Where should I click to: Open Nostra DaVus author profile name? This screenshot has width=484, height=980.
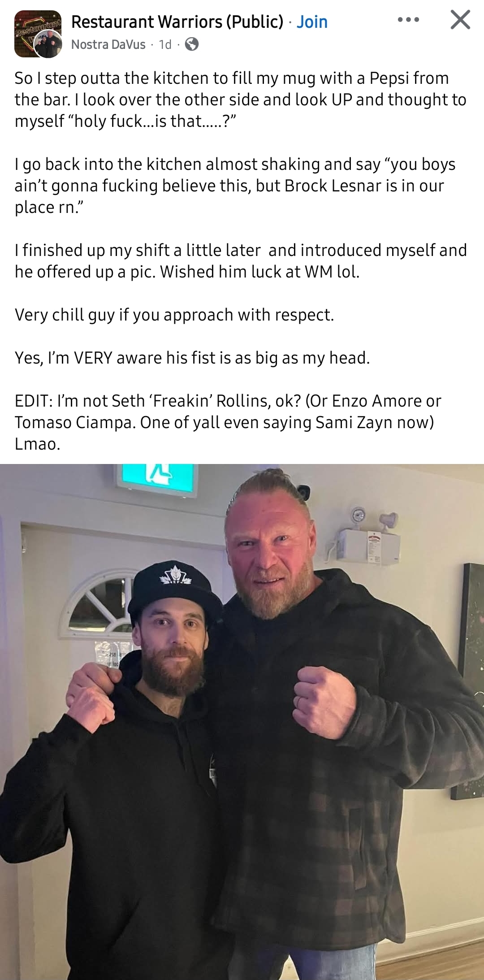(x=108, y=44)
